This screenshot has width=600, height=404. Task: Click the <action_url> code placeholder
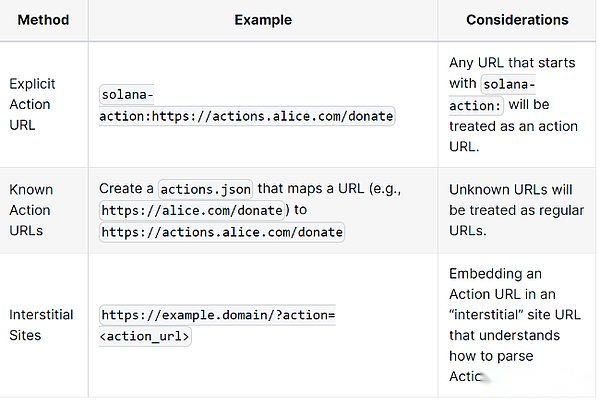[x=145, y=337]
